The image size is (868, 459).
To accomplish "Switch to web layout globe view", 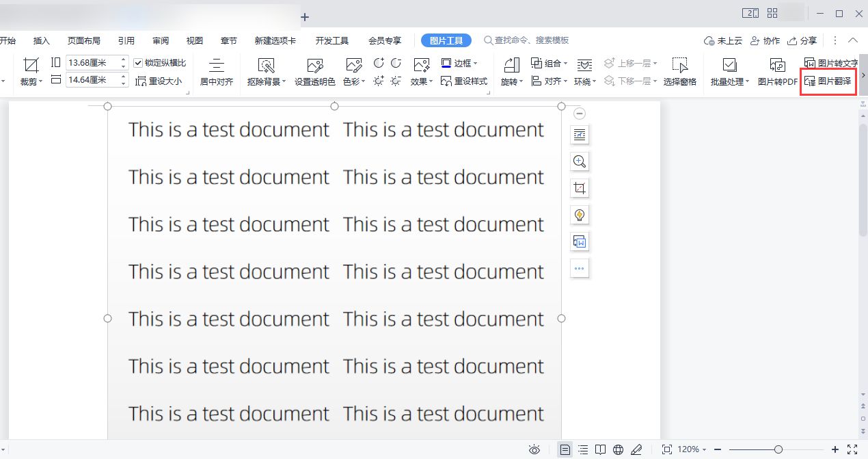I will 619,449.
